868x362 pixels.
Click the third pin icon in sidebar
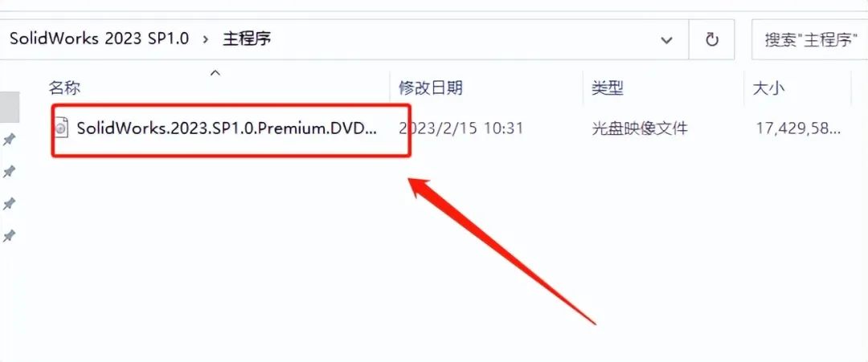tap(9, 204)
